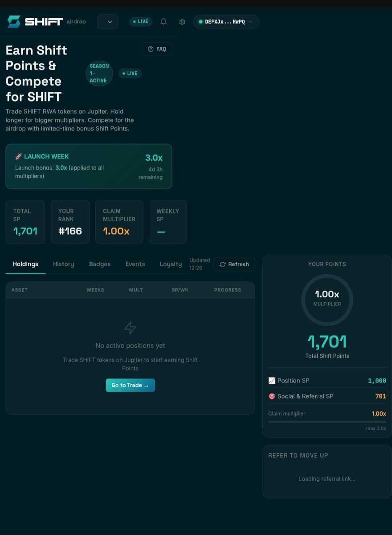Click the ASSET column header
This screenshot has width=392, height=535.
click(x=20, y=290)
